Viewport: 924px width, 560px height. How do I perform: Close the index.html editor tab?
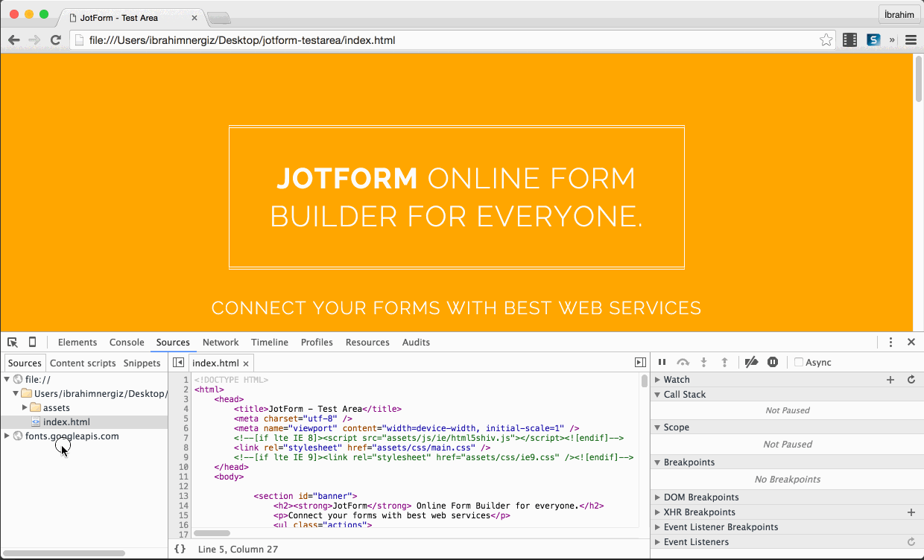(x=246, y=363)
